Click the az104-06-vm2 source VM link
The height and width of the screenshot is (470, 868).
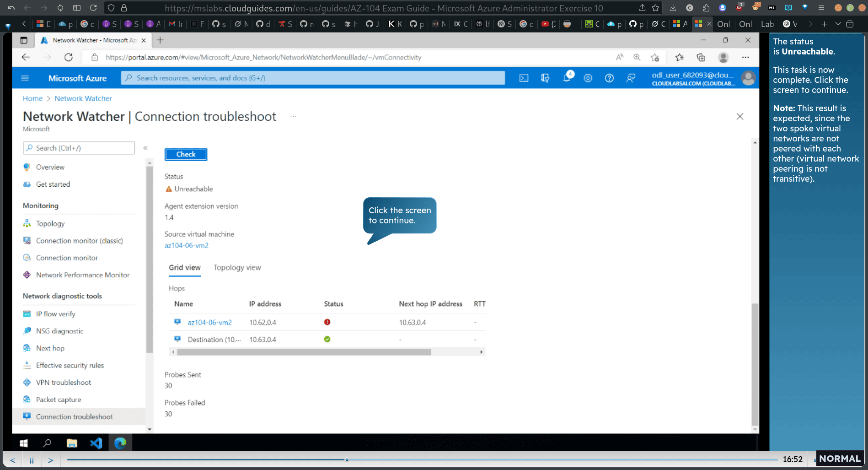[x=187, y=245]
